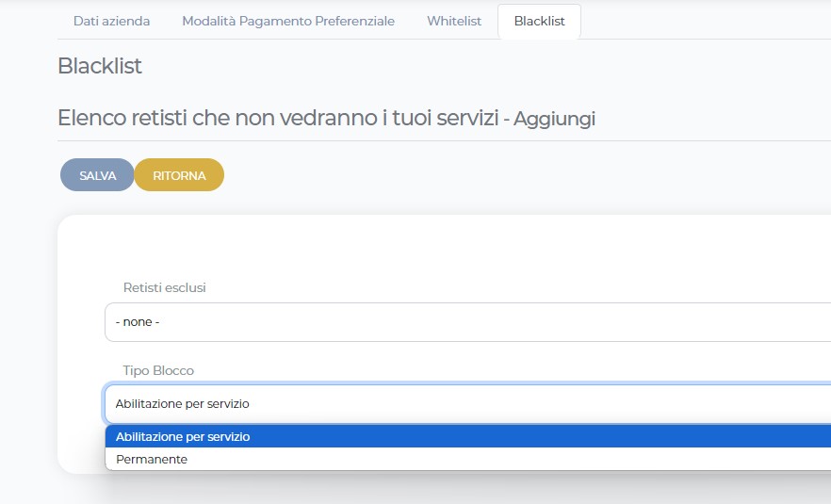Click the Elenco retisti section heading text

click(277, 118)
